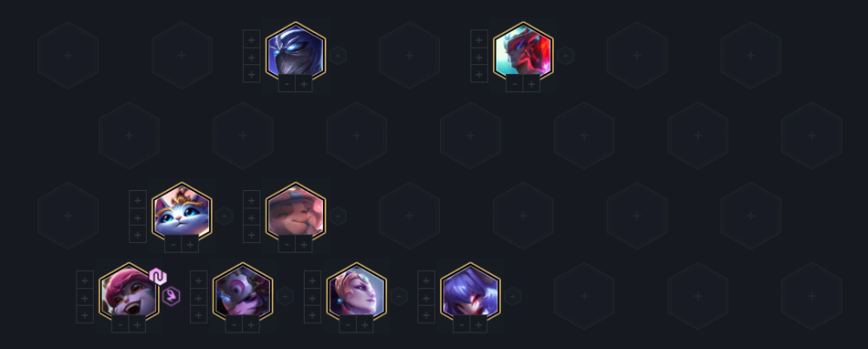Add item in masked ninja's middle item slot
Image resolution: width=868 pixels, height=349 pixels.
pos(252,56)
